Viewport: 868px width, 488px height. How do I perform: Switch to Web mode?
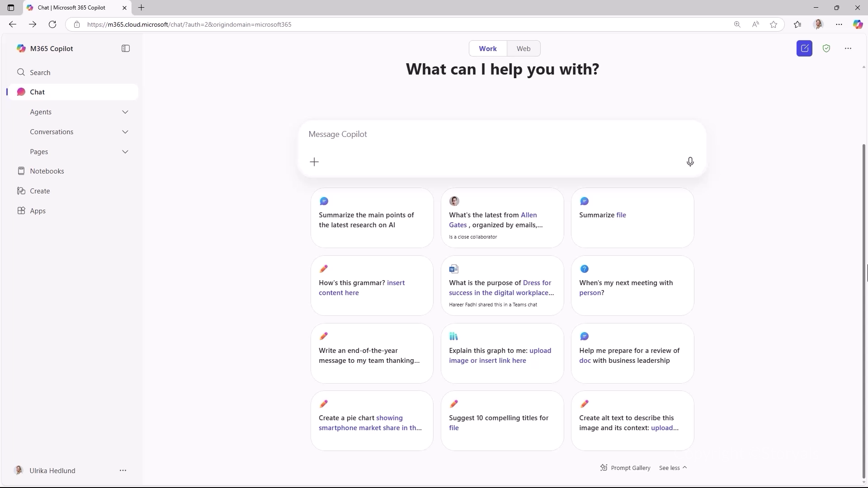[524, 48]
